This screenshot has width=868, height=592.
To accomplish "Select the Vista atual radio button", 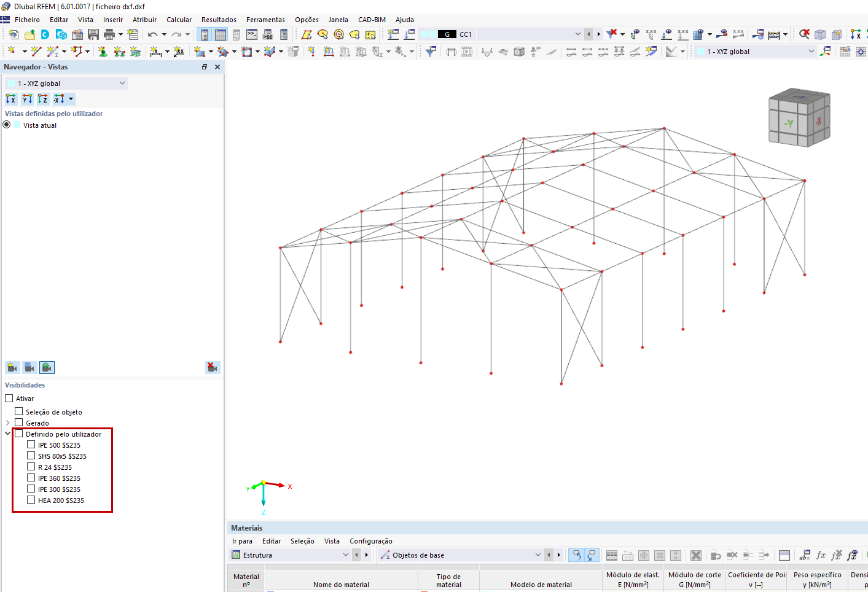I will (x=7, y=125).
